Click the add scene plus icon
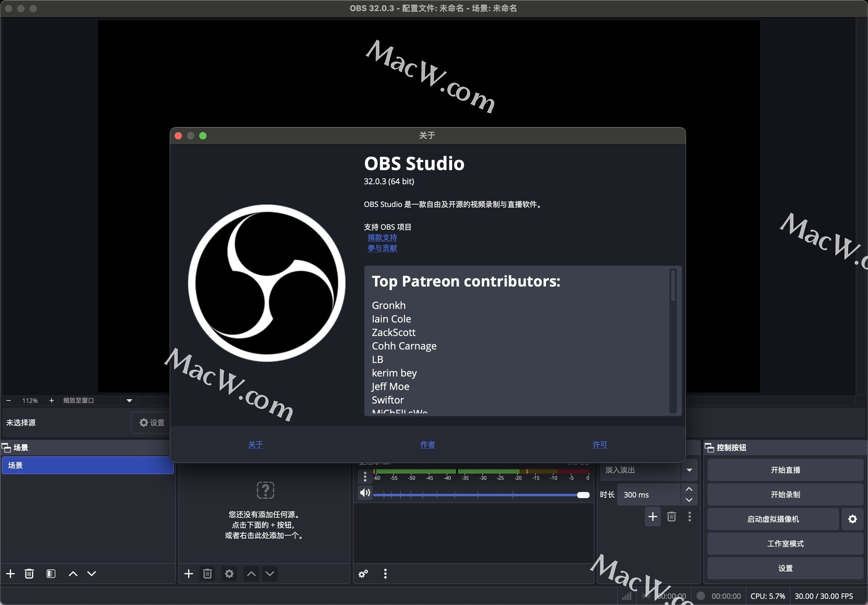 click(x=10, y=574)
